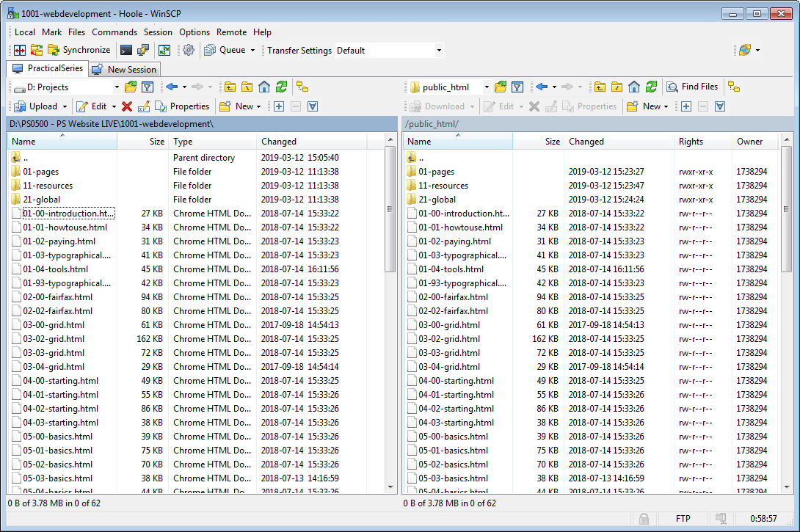Go to local home directory icon
Image resolution: width=800 pixels, height=532 pixels.
tap(264, 87)
